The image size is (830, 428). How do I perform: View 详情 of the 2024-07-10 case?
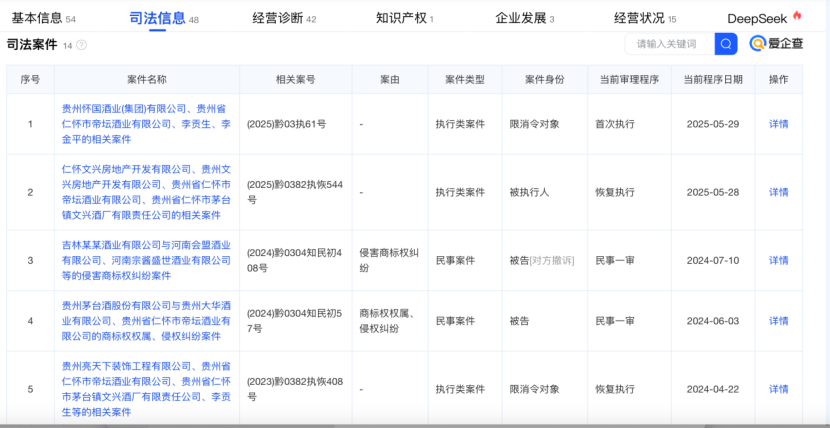pyautogui.click(x=778, y=260)
